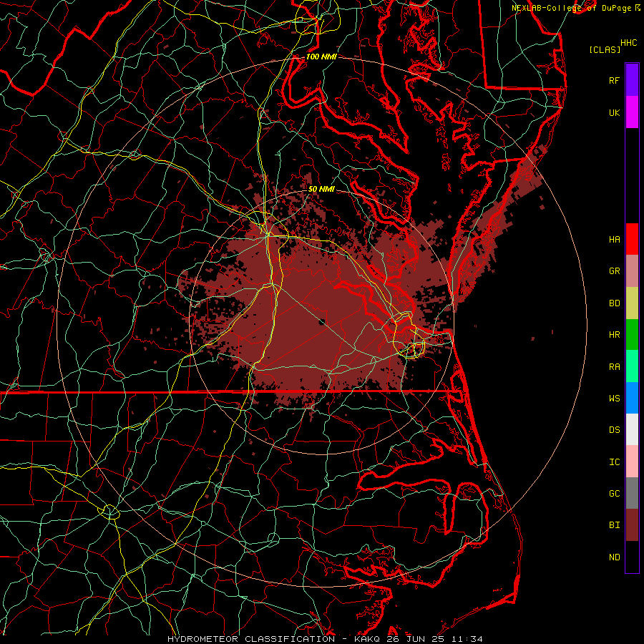This screenshot has height=644, width=644.
Task: Click the BI legend label
Action: click(614, 525)
